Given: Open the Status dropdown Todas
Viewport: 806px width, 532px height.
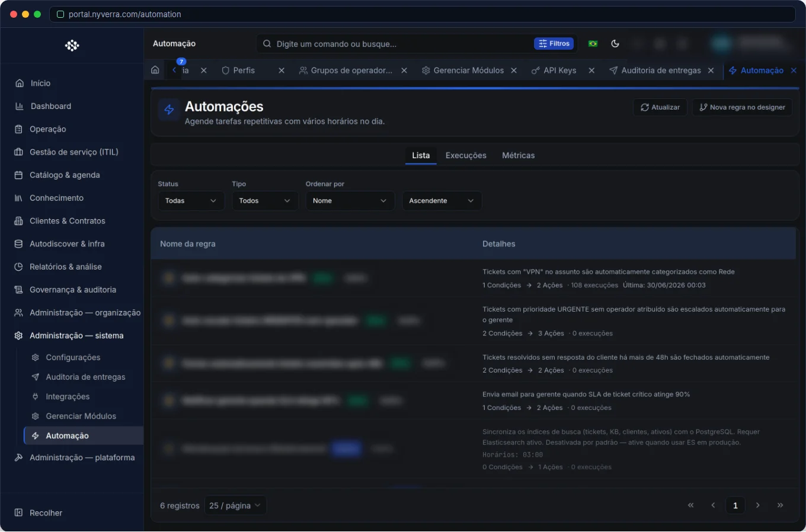Looking at the screenshot, I should (191, 201).
